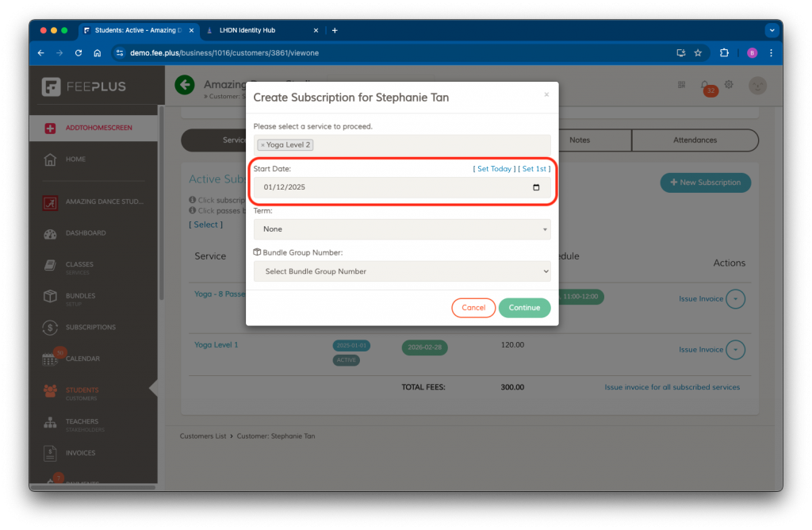Remove the Yoga Level 2 service tag
812x530 pixels.
pyautogui.click(x=262, y=145)
